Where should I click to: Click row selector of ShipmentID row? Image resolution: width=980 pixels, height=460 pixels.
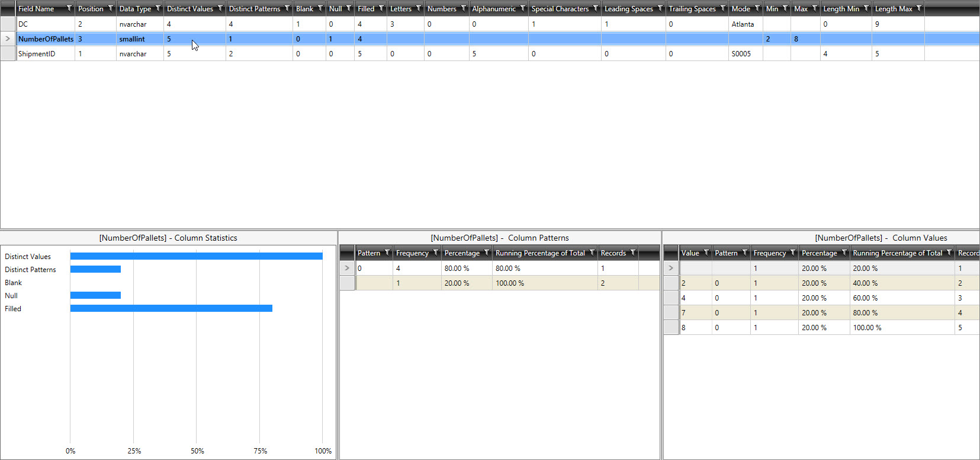(8, 53)
